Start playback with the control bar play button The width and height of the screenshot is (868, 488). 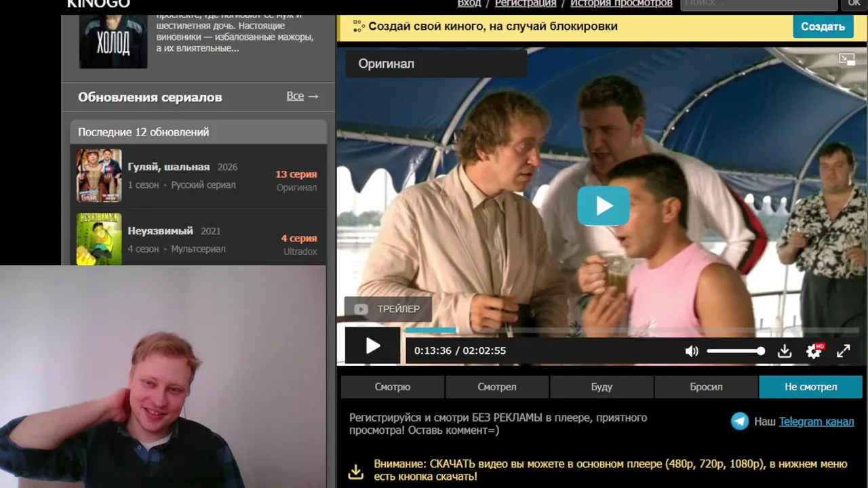coord(372,346)
